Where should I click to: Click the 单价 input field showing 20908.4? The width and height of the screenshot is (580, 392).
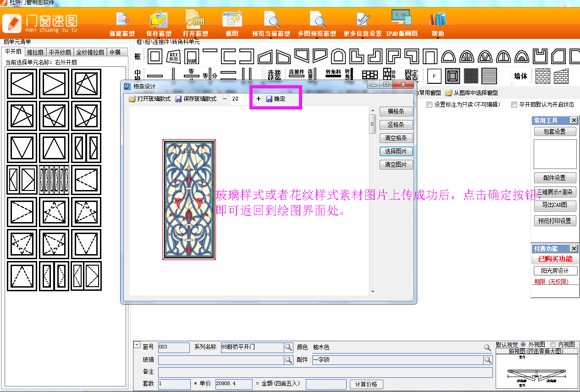(x=233, y=384)
